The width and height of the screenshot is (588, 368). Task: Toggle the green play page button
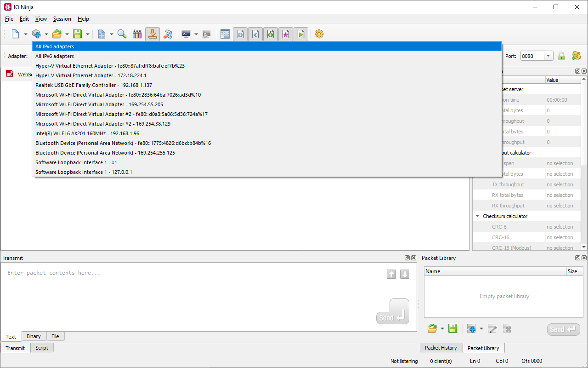click(301, 34)
